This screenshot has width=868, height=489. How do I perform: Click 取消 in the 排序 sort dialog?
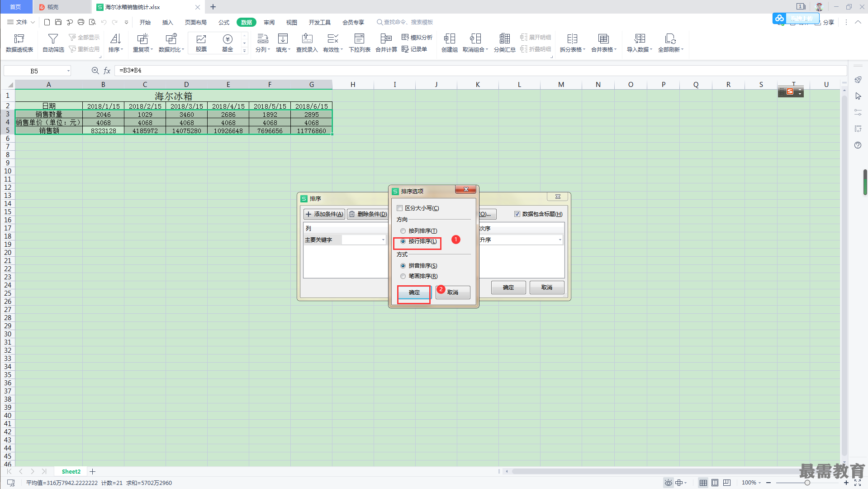(x=547, y=288)
